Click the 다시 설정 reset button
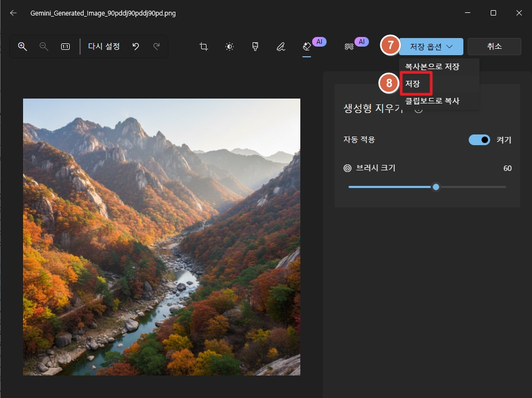 point(104,47)
